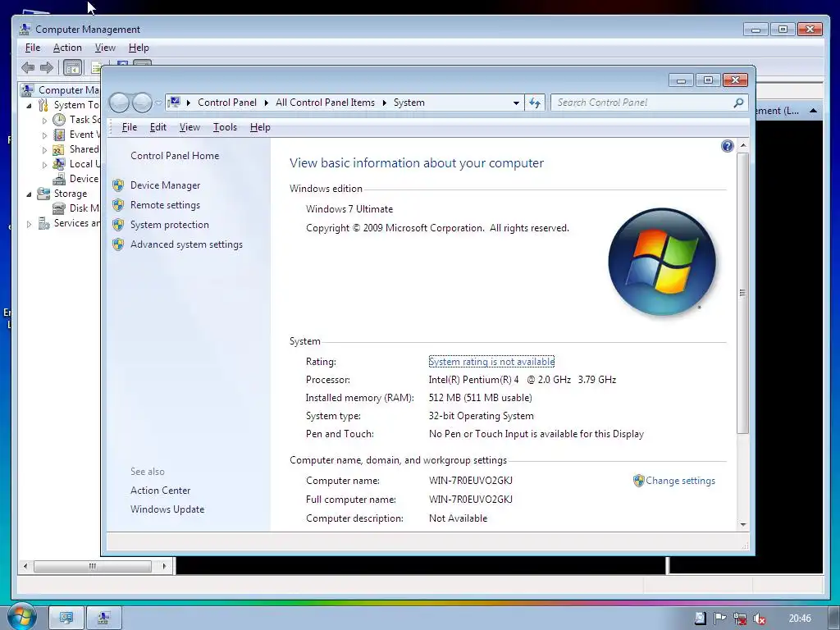The image size is (840, 630).
Task: Open the Windows Update link
Action: tap(167, 509)
